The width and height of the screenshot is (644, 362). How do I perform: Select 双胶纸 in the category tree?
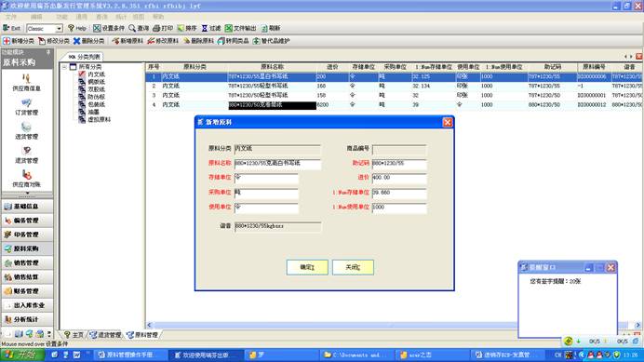96,89
